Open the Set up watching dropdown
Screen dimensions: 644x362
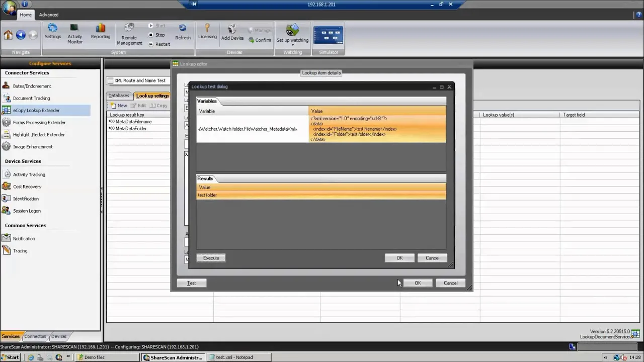click(292, 34)
